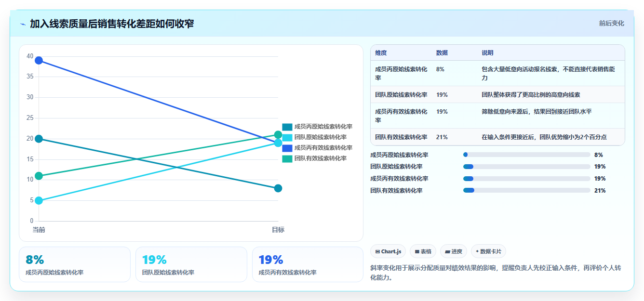Screen dimensions: 644x301
Task: Click the 40 tick on the y-axis
Action: [30, 56]
